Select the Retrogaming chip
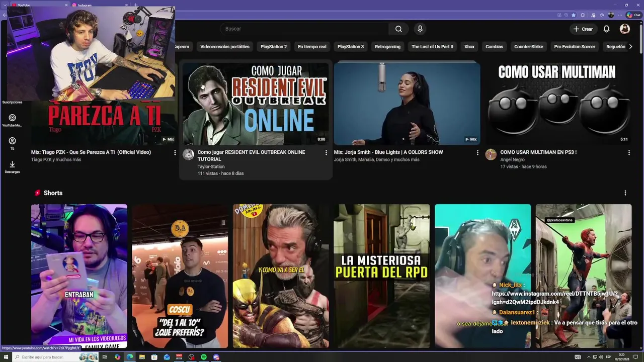Image resolution: width=644 pixels, height=362 pixels. click(x=387, y=47)
